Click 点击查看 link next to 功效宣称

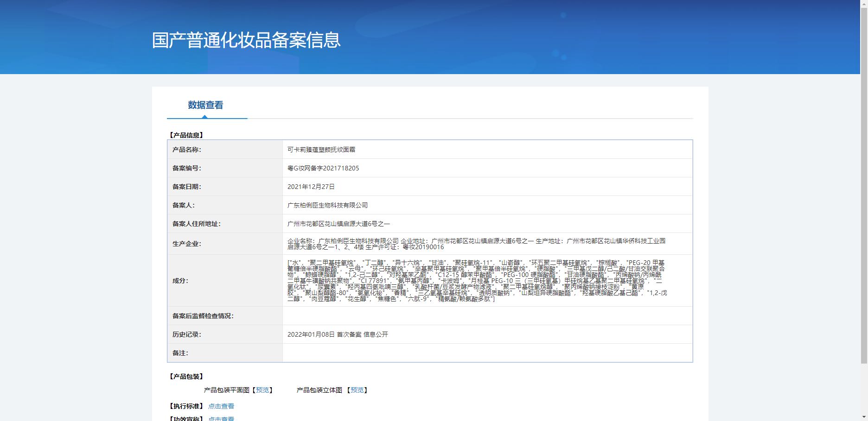pos(221,419)
